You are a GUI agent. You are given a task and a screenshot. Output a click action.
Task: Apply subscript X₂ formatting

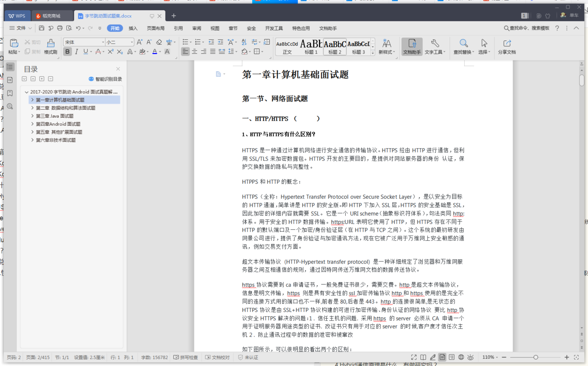click(119, 52)
